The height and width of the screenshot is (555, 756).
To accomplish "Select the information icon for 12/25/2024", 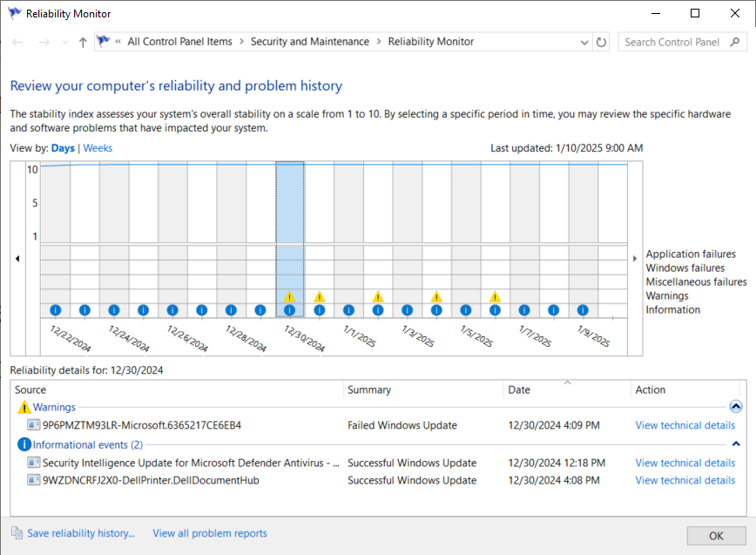I will pos(143,310).
